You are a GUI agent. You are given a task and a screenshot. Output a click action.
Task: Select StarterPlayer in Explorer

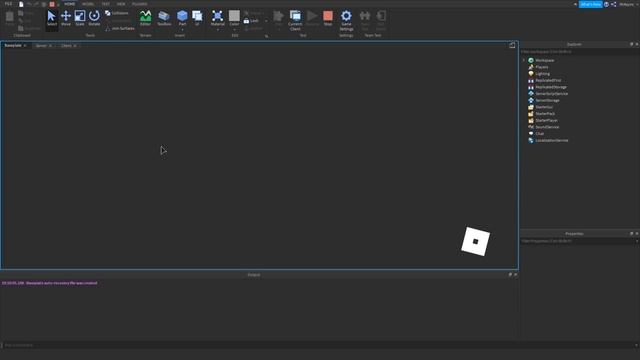pyautogui.click(x=547, y=120)
